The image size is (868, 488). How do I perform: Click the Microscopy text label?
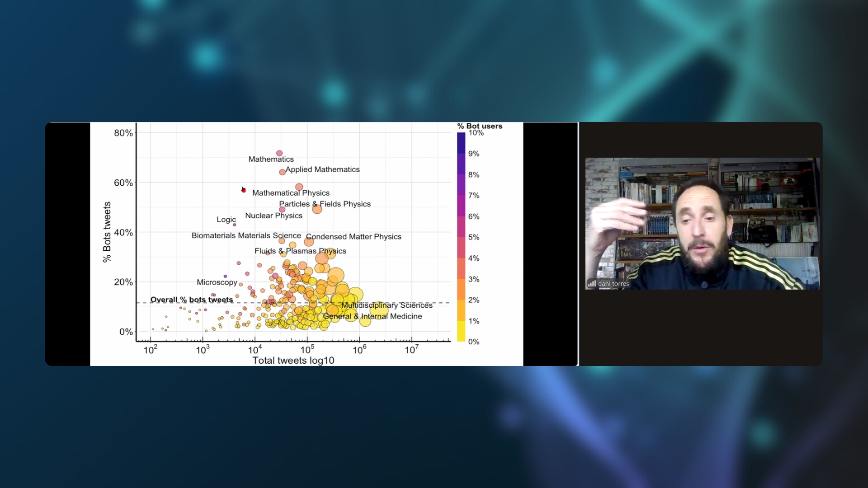217,282
